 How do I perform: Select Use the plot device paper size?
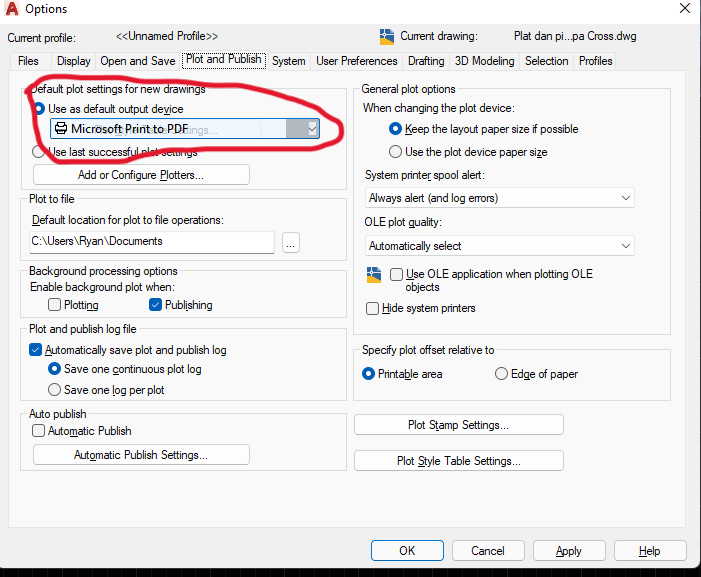[x=395, y=152]
